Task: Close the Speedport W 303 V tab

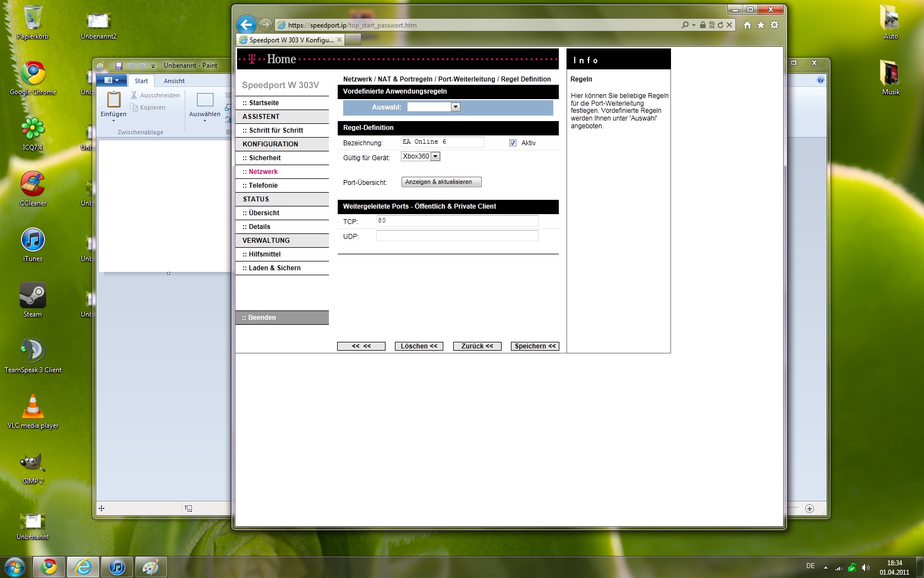Action: coord(339,40)
